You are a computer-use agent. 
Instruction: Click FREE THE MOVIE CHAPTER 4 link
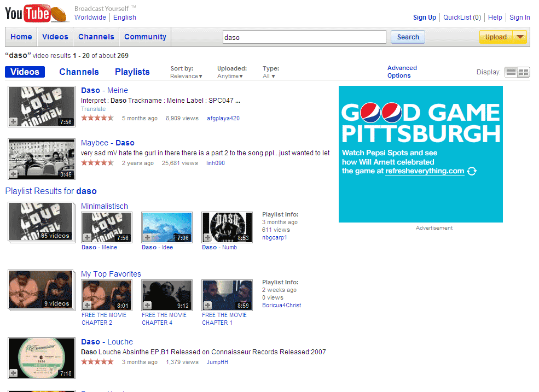coord(164,319)
